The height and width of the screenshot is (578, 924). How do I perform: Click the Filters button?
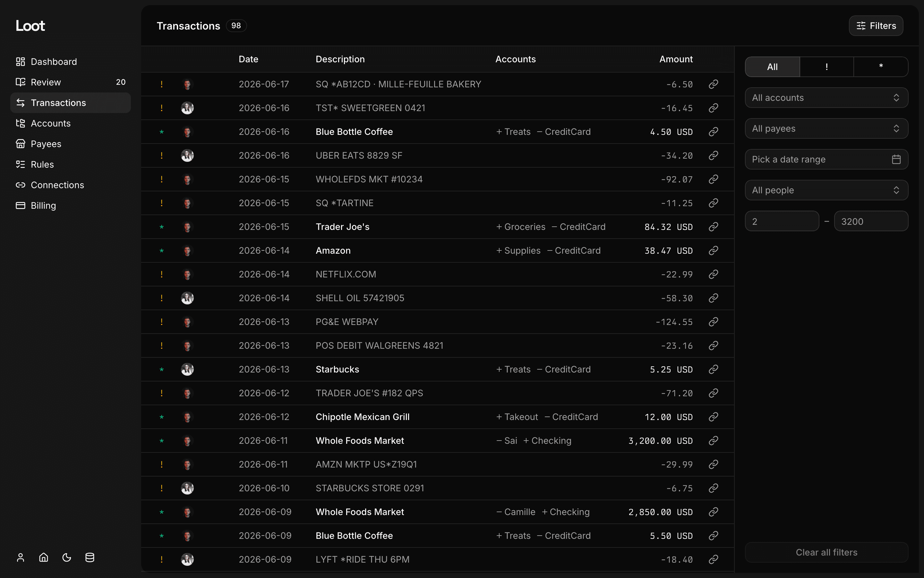point(876,26)
